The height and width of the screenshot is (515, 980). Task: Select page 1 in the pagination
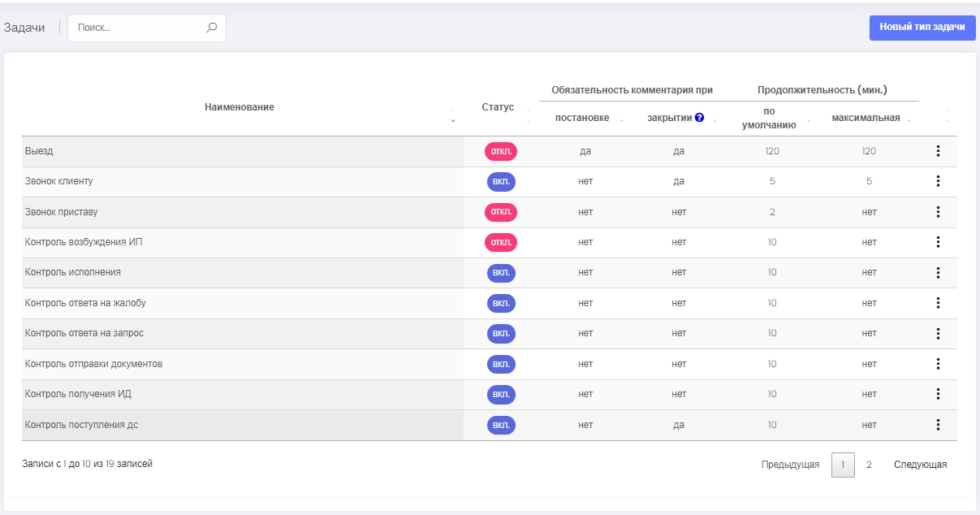pyautogui.click(x=843, y=465)
